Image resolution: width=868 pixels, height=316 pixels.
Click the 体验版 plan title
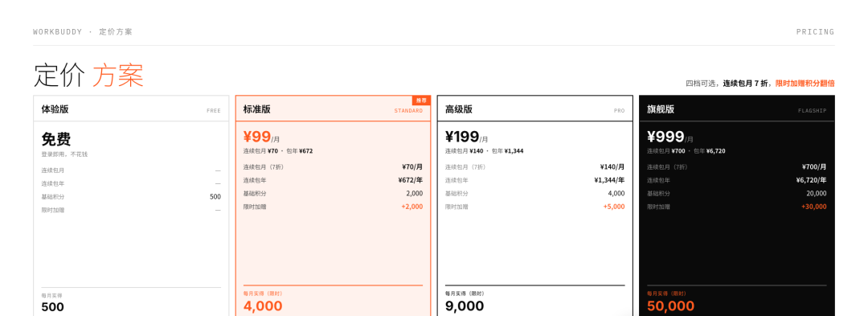point(55,109)
